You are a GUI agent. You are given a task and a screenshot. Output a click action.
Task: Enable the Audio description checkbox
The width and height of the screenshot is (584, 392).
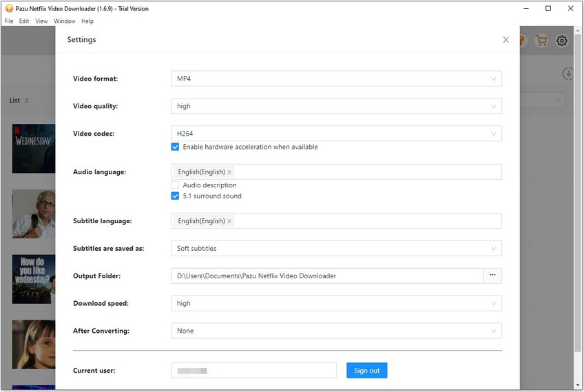point(175,185)
